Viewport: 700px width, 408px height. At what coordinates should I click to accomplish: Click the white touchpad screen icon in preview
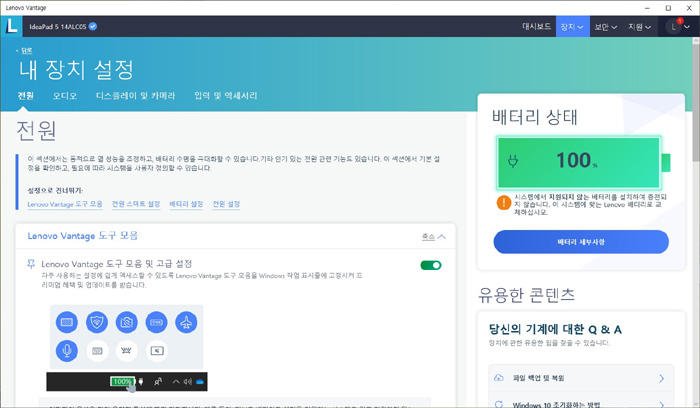[156, 351]
